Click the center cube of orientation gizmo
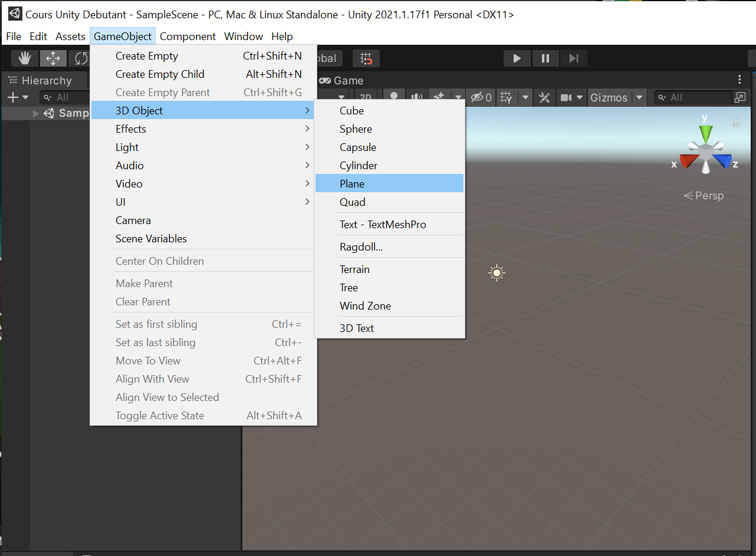Viewport: 756px width, 556px height. (x=706, y=151)
